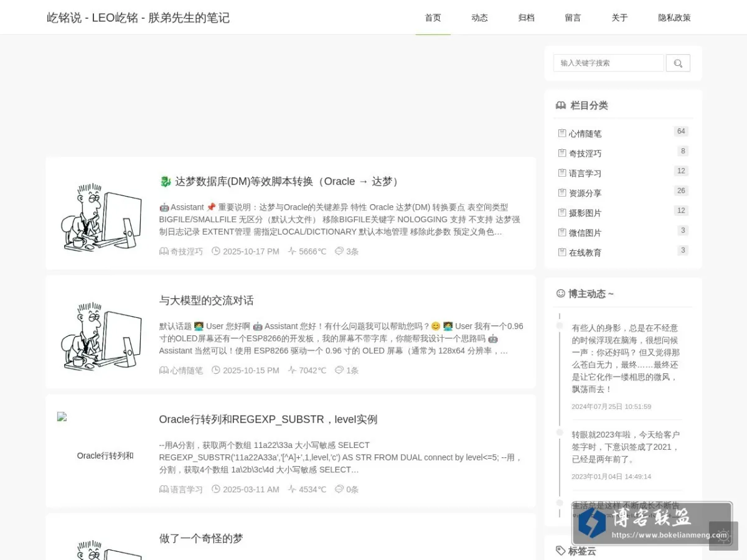
Task: Click the note icon beside 资源分享
Action: tap(562, 193)
